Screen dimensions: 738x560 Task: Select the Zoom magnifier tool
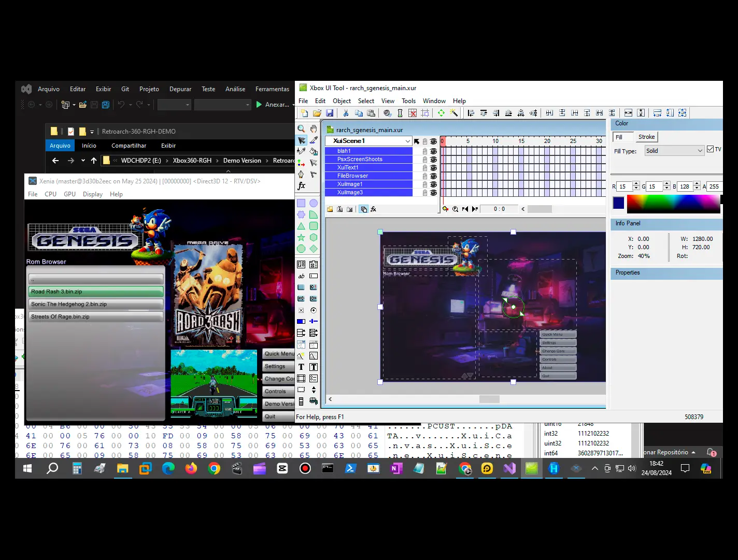point(301,128)
